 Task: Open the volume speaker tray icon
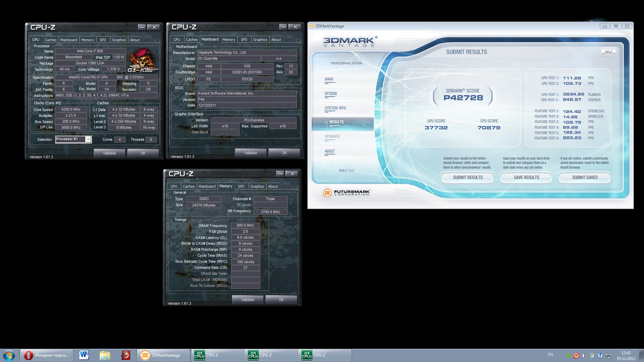[x=584, y=355]
